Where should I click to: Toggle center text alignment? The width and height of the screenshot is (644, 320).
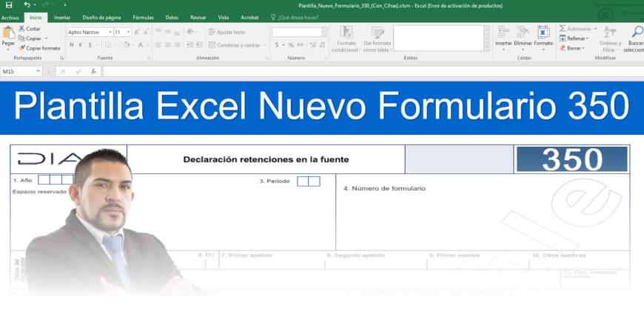pos(167,44)
